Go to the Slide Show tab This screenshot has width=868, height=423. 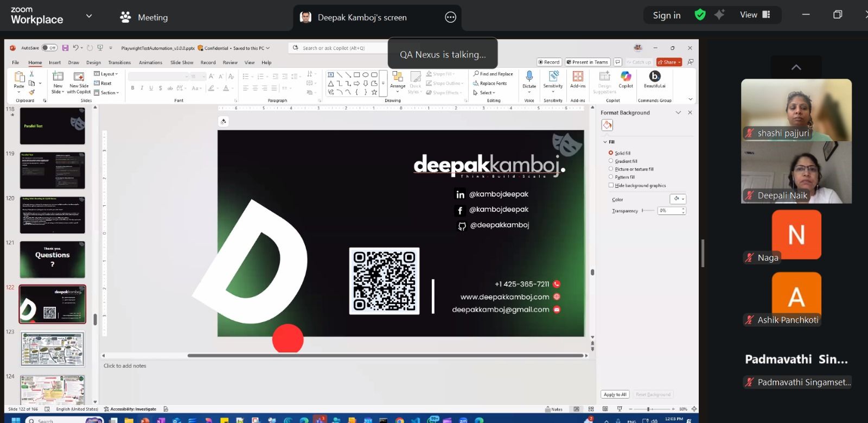[182, 62]
